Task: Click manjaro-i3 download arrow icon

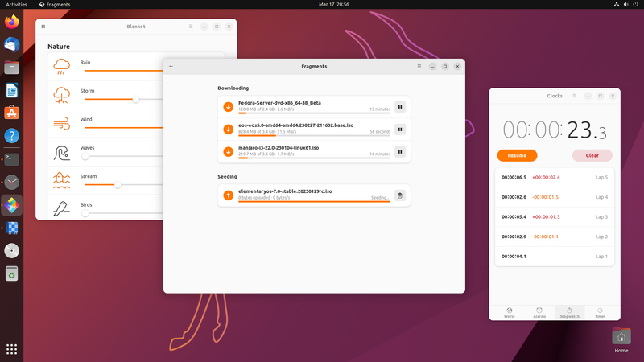Action: coord(229,152)
